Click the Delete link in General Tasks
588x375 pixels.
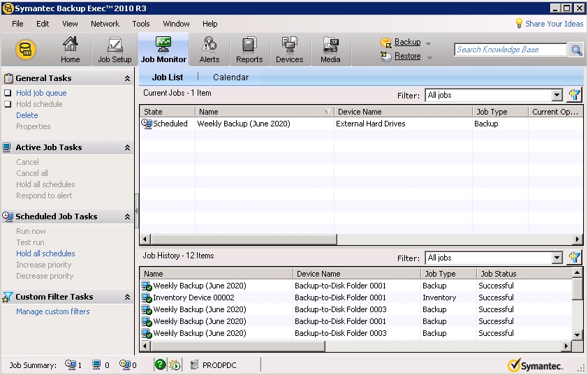tap(27, 115)
